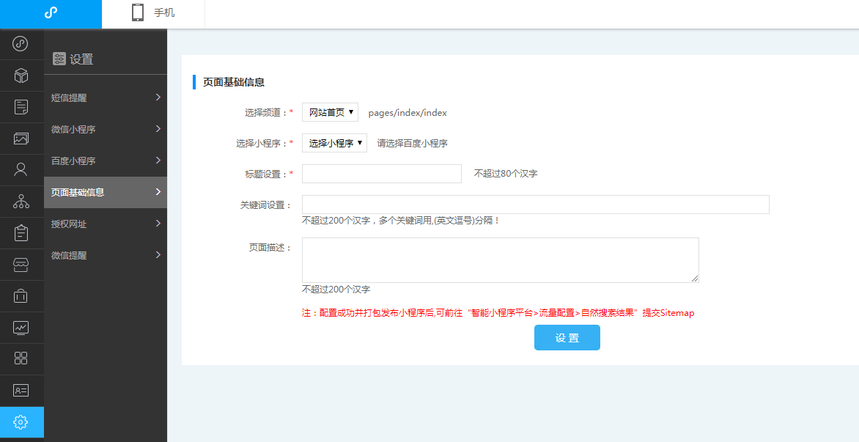Image resolution: width=859 pixels, height=442 pixels.
Task: Open the user members sidebar icon
Action: tap(21, 170)
